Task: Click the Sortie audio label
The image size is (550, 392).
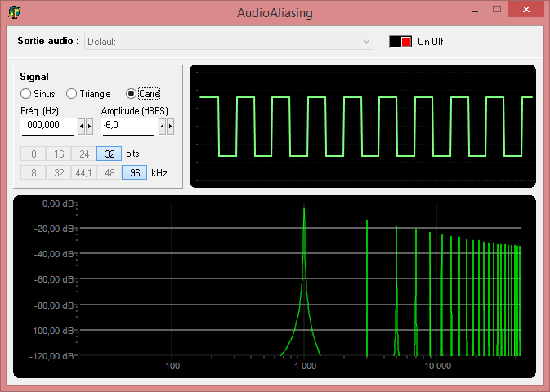Action: tap(48, 41)
